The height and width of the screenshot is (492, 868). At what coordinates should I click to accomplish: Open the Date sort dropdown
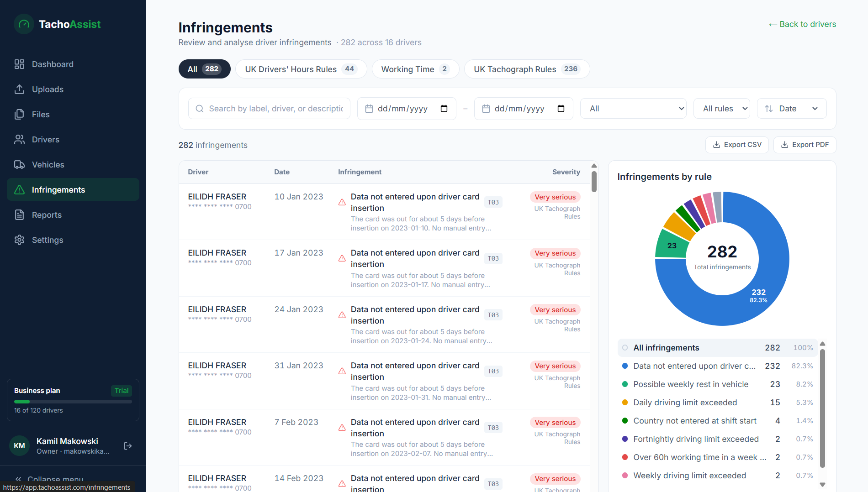click(x=792, y=109)
